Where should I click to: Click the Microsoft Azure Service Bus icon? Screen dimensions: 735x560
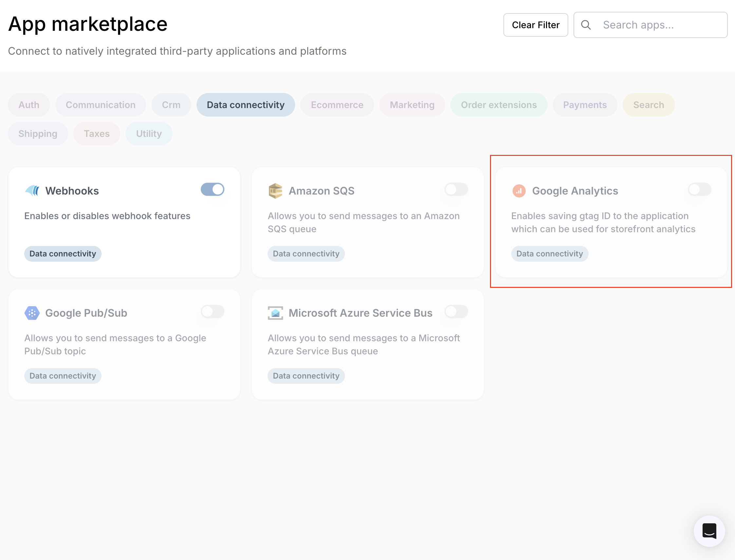(275, 312)
